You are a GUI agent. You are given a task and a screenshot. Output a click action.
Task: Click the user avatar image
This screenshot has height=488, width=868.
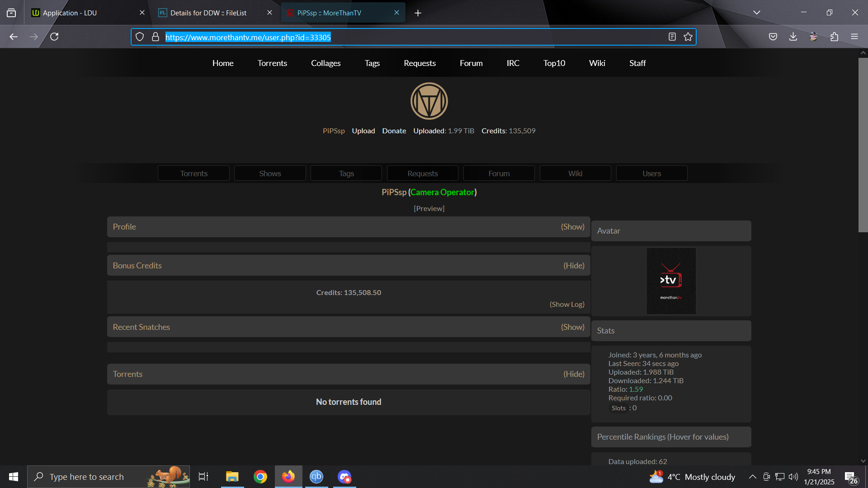(671, 281)
